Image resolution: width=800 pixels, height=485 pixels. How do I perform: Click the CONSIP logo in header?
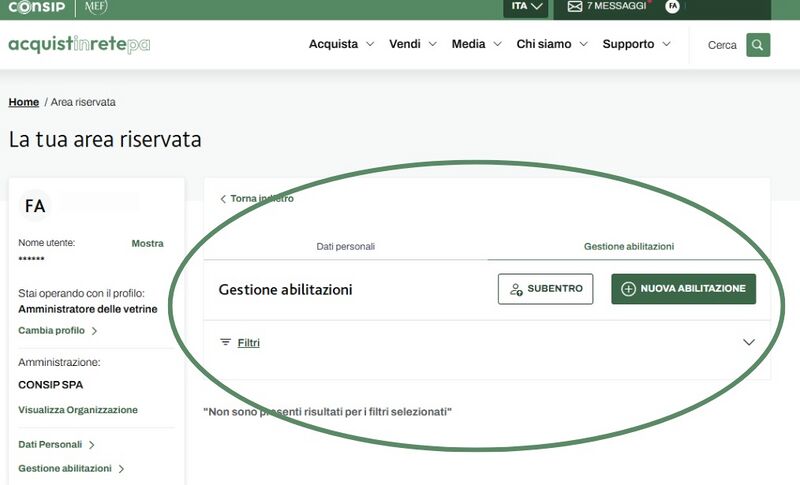(36, 7)
